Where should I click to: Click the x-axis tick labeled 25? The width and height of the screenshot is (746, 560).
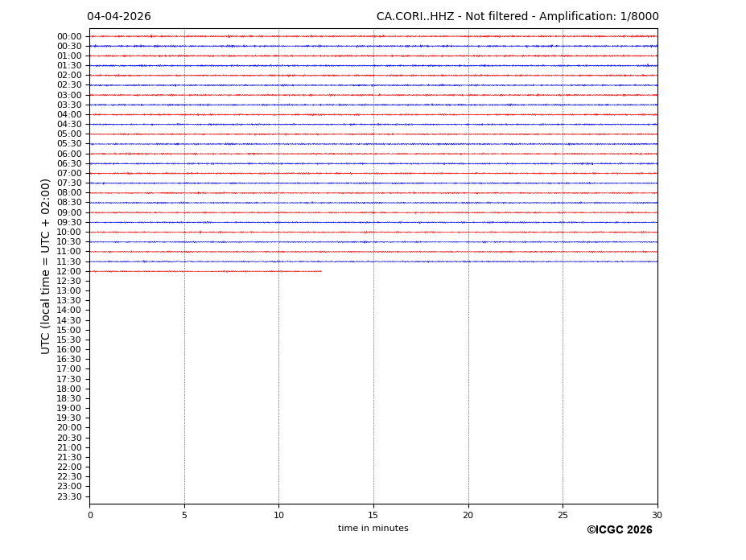coord(563,515)
